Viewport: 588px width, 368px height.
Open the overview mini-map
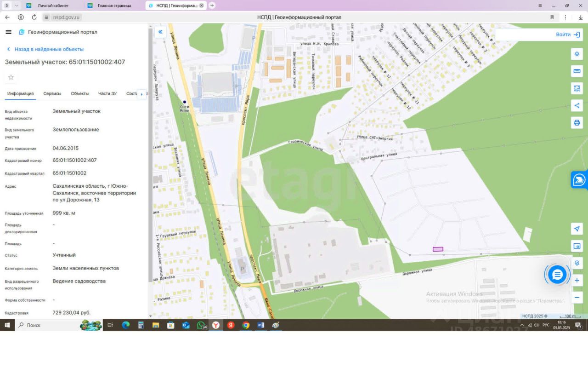(x=577, y=246)
